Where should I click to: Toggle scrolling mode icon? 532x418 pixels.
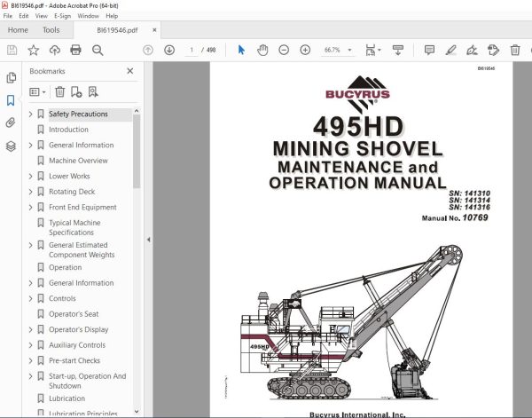[397, 51]
